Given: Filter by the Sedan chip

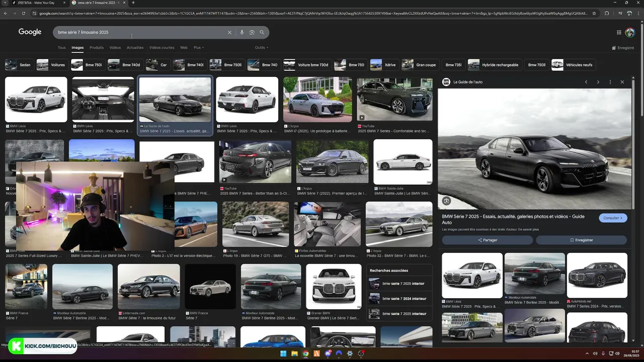Looking at the screenshot, I should [x=19, y=65].
